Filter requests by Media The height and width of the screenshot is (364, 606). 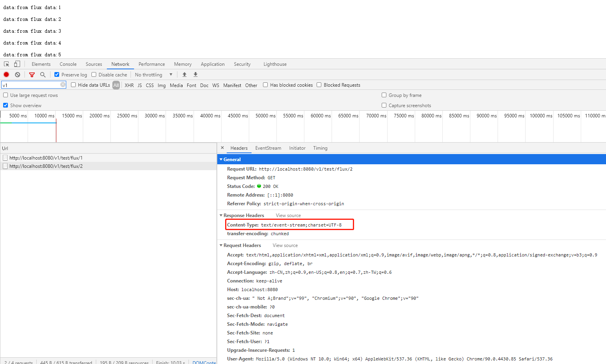[176, 85]
